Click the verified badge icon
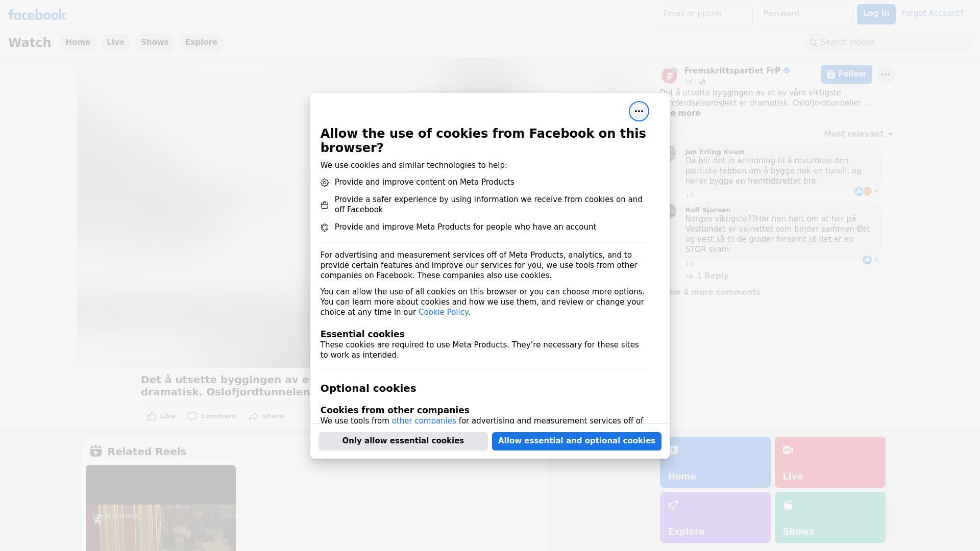The height and width of the screenshot is (551, 980). click(x=787, y=71)
